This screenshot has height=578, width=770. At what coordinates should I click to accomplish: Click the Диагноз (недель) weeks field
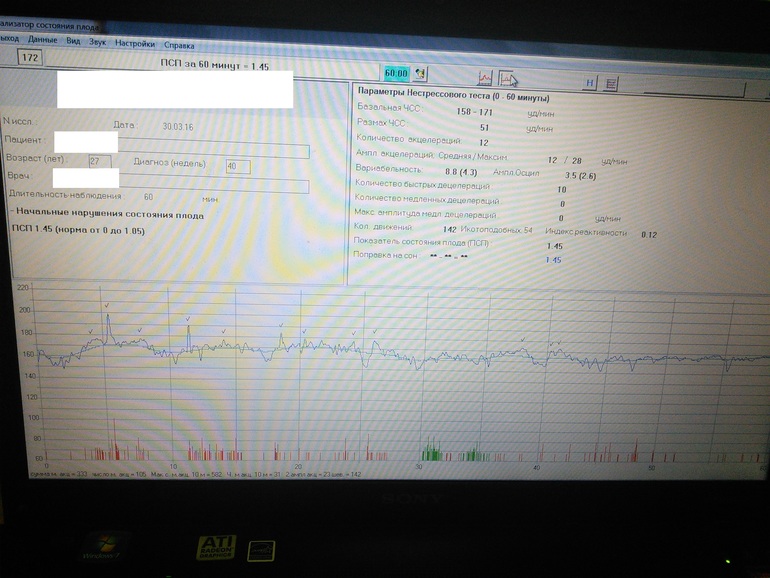tap(237, 166)
